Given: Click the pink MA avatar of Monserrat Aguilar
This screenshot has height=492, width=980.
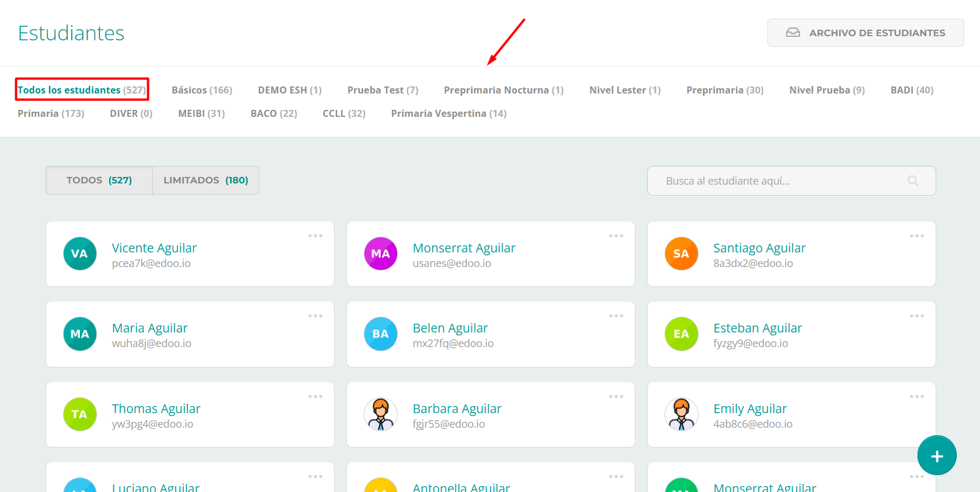Looking at the screenshot, I should (381, 254).
